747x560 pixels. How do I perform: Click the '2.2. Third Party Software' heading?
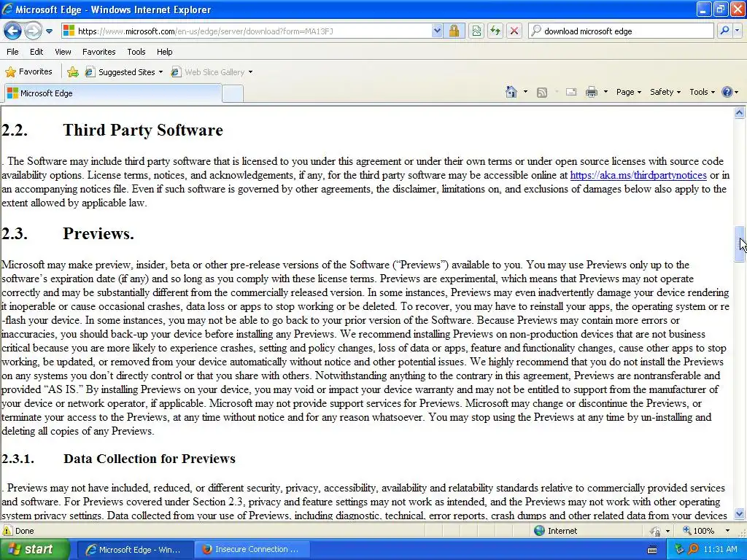click(112, 130)
